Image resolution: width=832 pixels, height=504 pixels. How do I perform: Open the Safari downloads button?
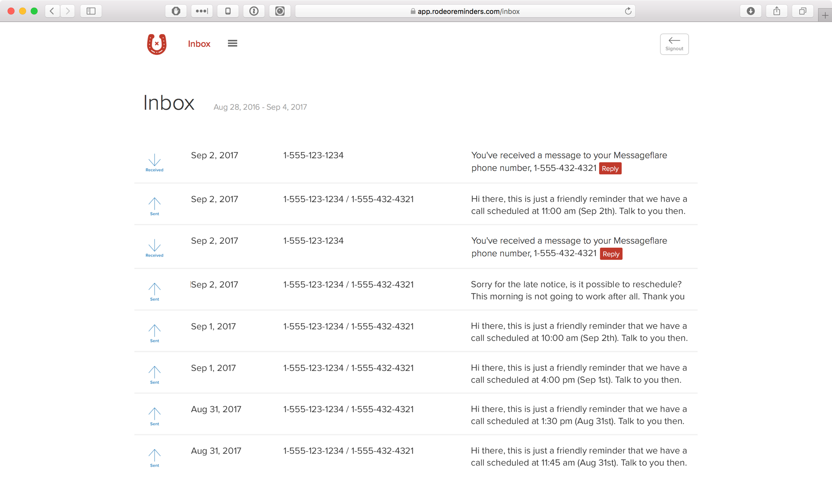coord(750,11)
